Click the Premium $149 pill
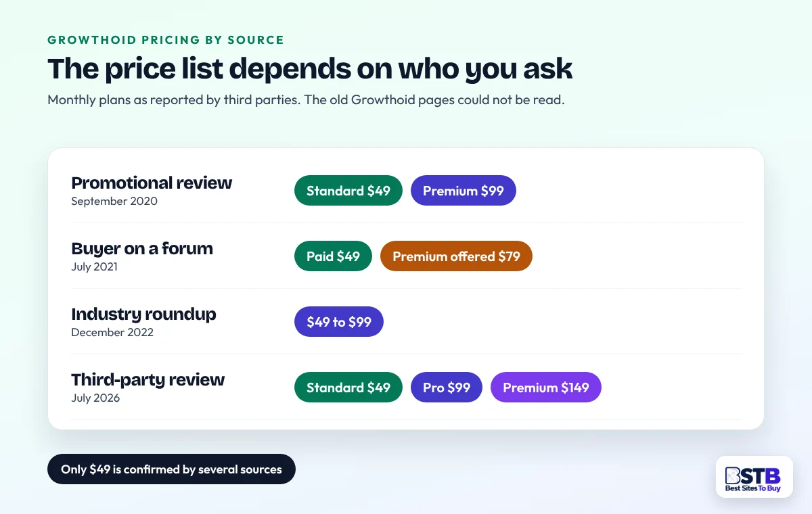812x514 pixels. pyautogui.click(x=546, y=388)
